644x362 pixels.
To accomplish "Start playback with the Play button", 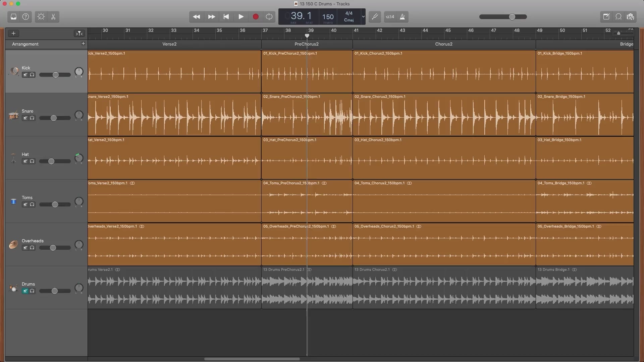I will (241, 17).
